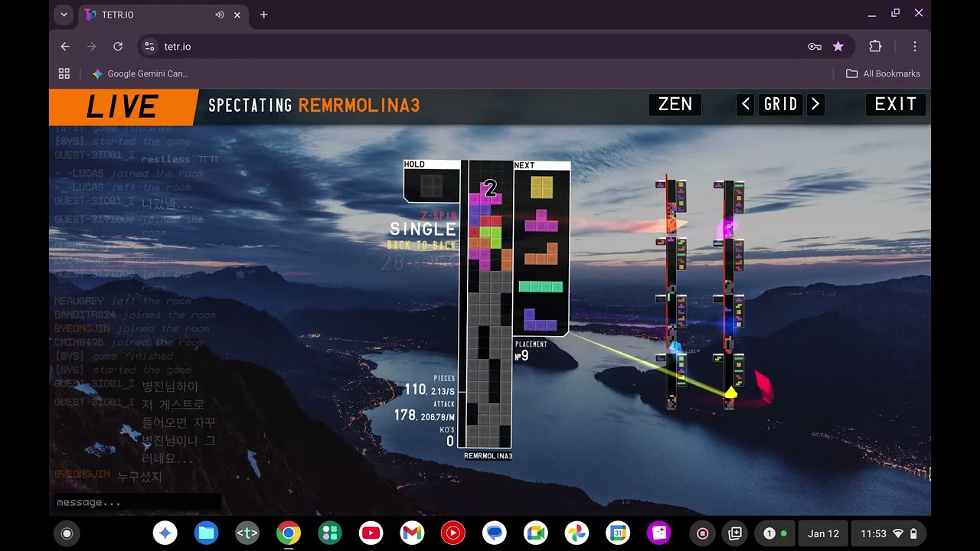This screenshot has height=551, width=980.
Task: Toggle the bookmark star for this page
Action: click(x=838, y=47)
